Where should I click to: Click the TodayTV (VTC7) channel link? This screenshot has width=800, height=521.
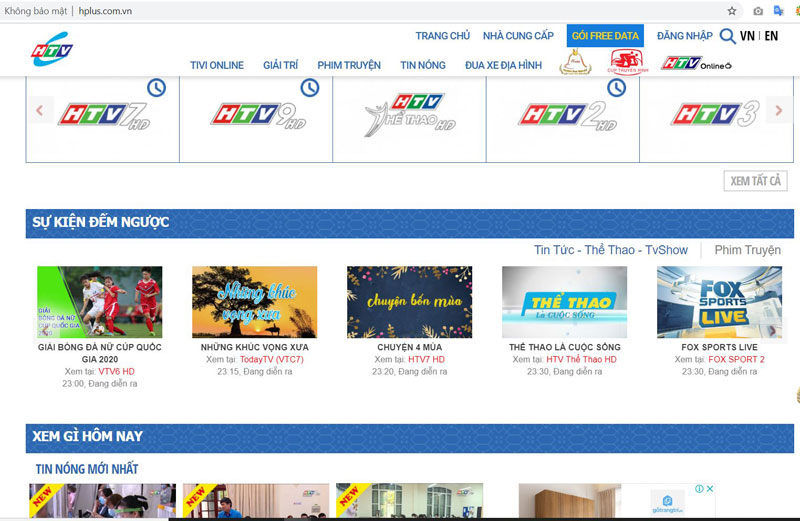coord(271,359)
